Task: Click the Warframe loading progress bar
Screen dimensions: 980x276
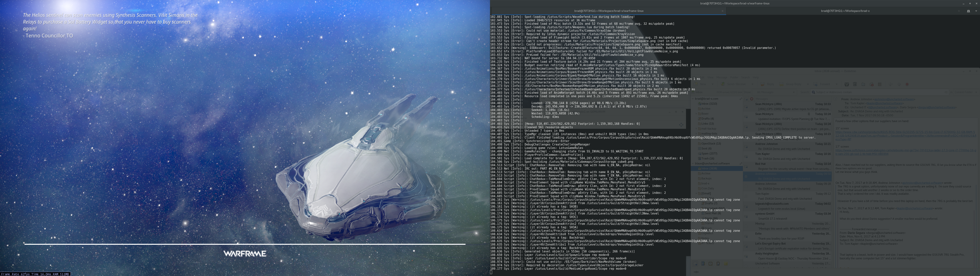Action: pyautogui.click(x=245, y=244)
